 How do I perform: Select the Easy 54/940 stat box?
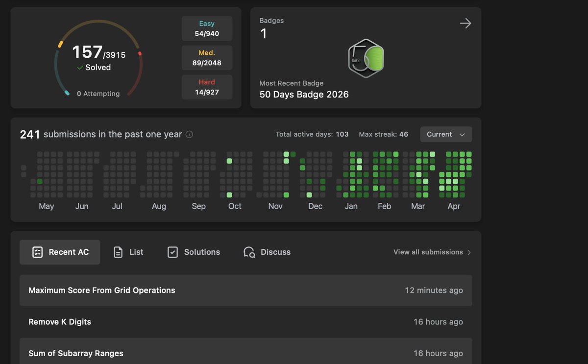(207, 28)
